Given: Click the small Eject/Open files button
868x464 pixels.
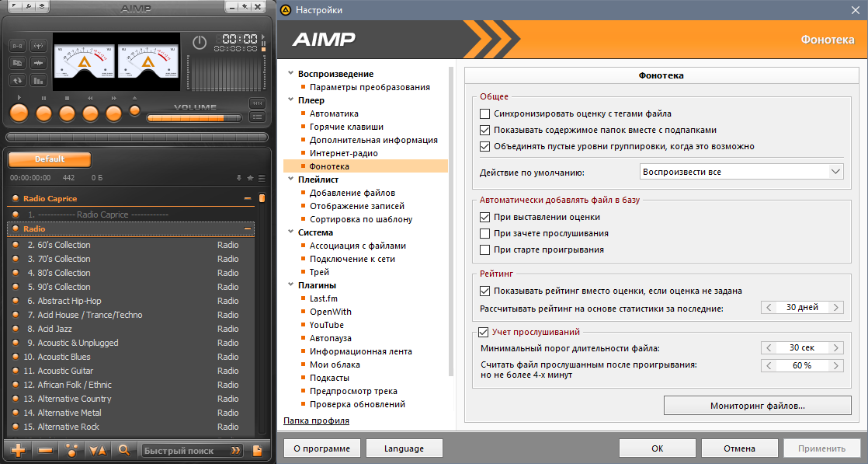Looking at the screenshot, I should 134,110.
